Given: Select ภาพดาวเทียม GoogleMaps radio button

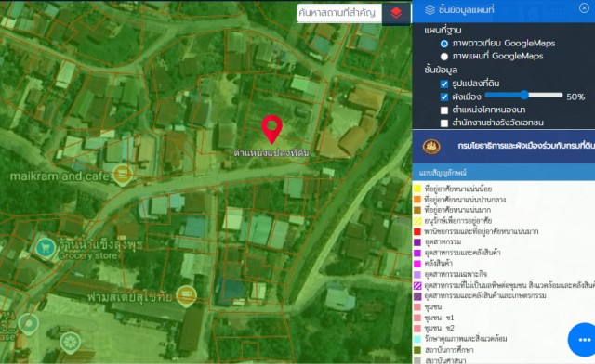Looking at the screenshot, I should (444, 44).
